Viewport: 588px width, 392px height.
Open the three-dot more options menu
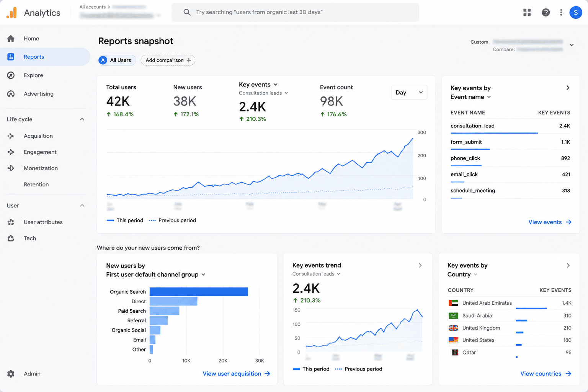(x=561, y=13)
